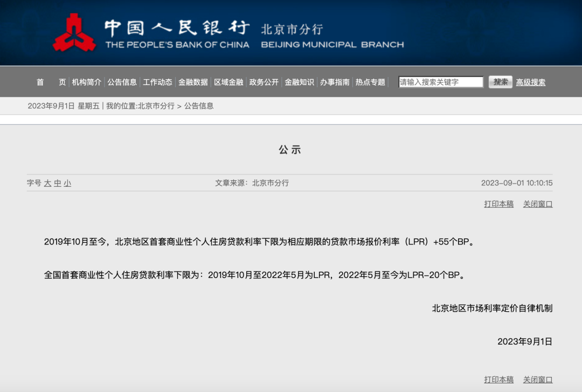Open the 机构简介 navigation menu item
The width and height of the screenshot is (582, 392).
click(86, 82)
